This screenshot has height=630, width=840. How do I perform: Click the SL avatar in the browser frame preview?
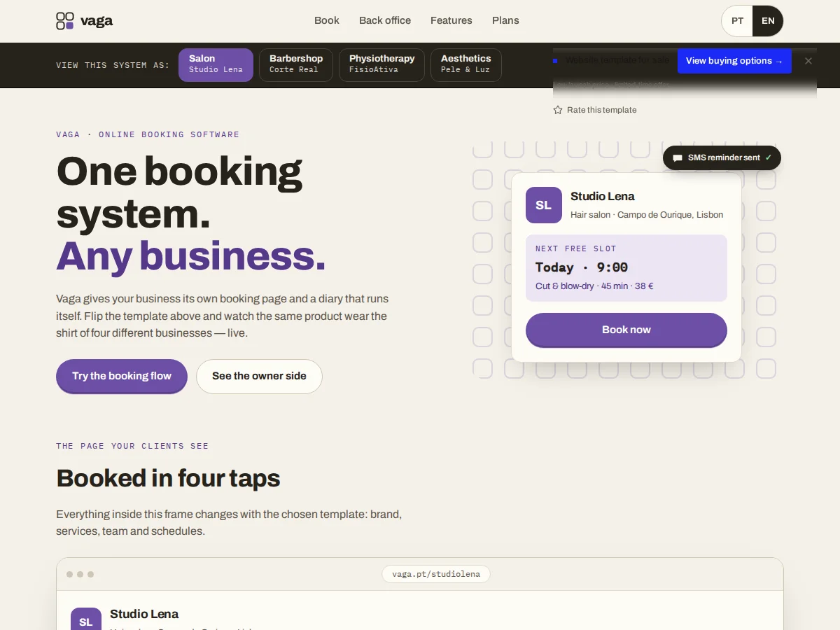[x=86, y=619]
